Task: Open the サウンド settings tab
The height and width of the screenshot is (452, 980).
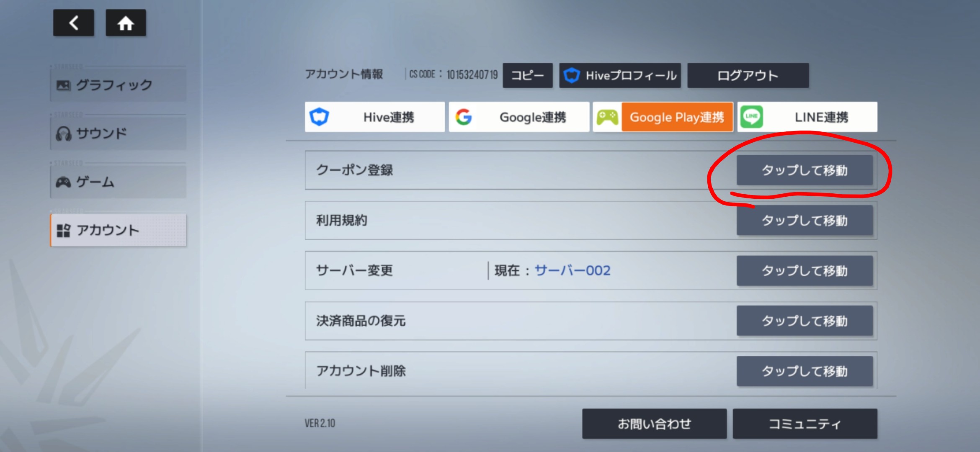Action: point(118,134)
